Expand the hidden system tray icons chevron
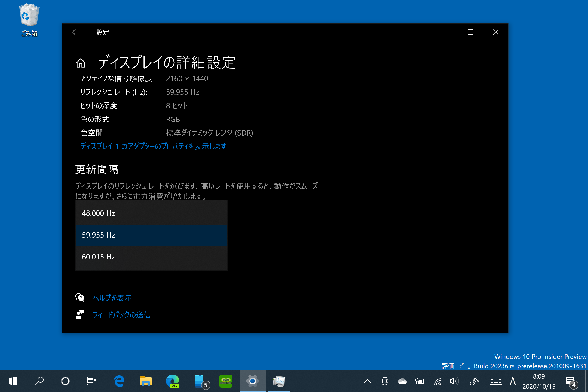Screen dimensions: 588x392 (x=368, y=381)
